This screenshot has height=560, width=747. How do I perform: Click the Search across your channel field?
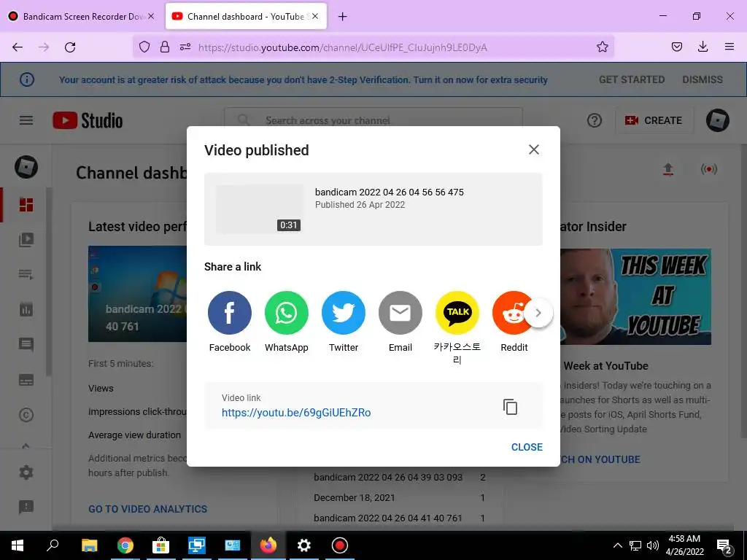point(373,120)
